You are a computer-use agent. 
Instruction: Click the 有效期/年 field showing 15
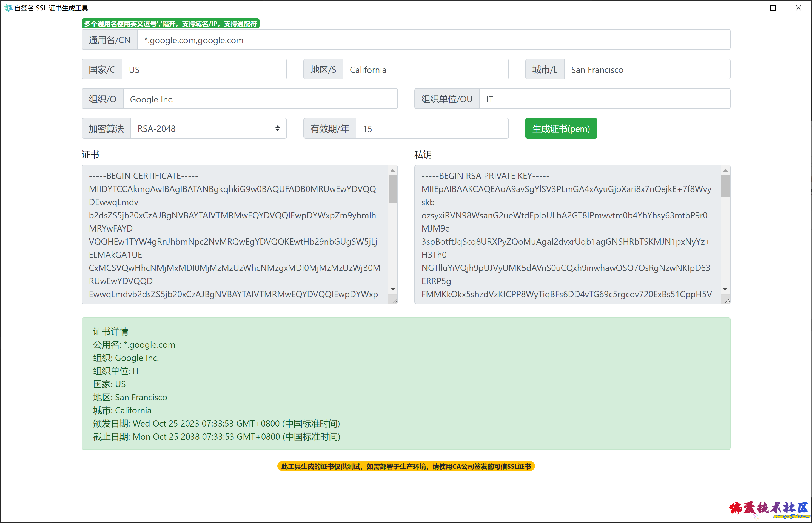click(x=432, y=128)
